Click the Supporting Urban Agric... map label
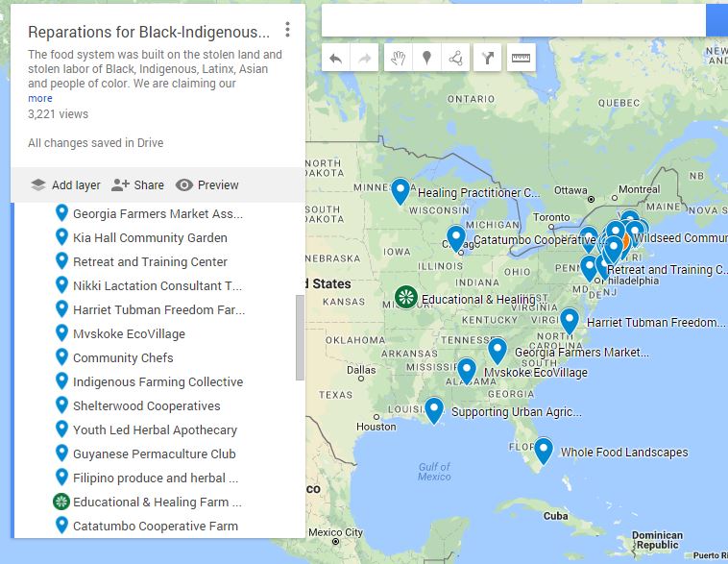This screenshot has height=564, width=728. (517, 411)
